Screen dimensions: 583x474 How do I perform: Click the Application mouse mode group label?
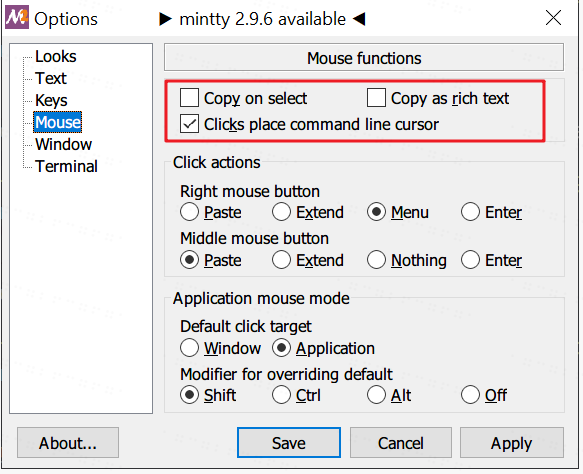[261, 299]
